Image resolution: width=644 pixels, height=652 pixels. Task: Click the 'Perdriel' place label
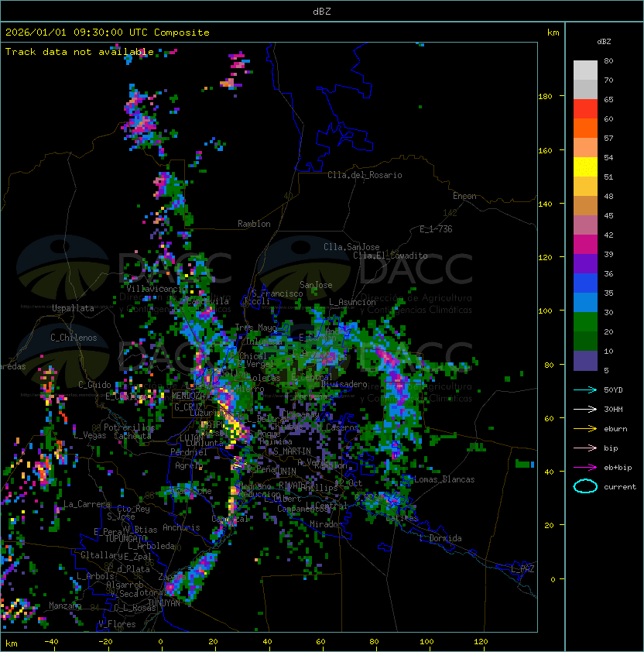[x=188, y=451]
